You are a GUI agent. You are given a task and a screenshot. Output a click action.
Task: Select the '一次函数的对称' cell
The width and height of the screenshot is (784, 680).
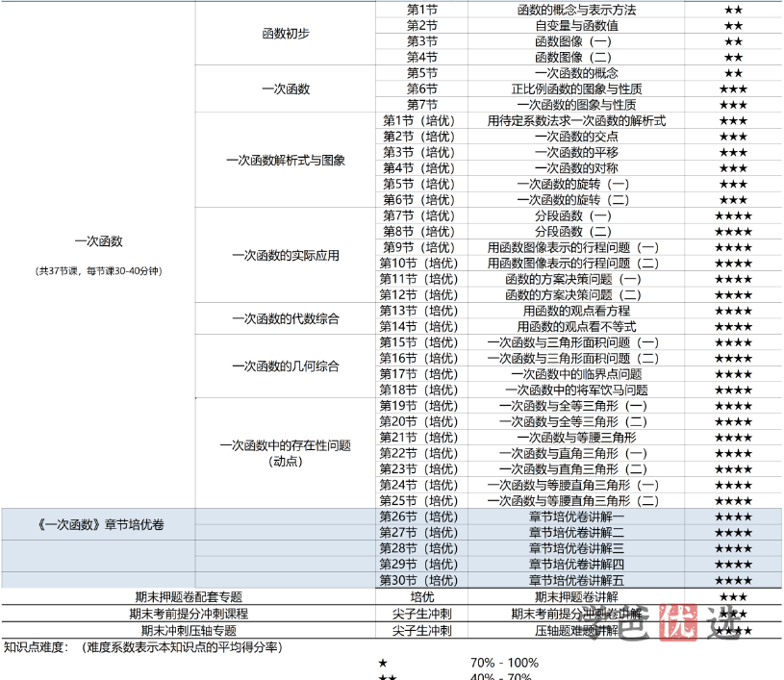point(576,168)
